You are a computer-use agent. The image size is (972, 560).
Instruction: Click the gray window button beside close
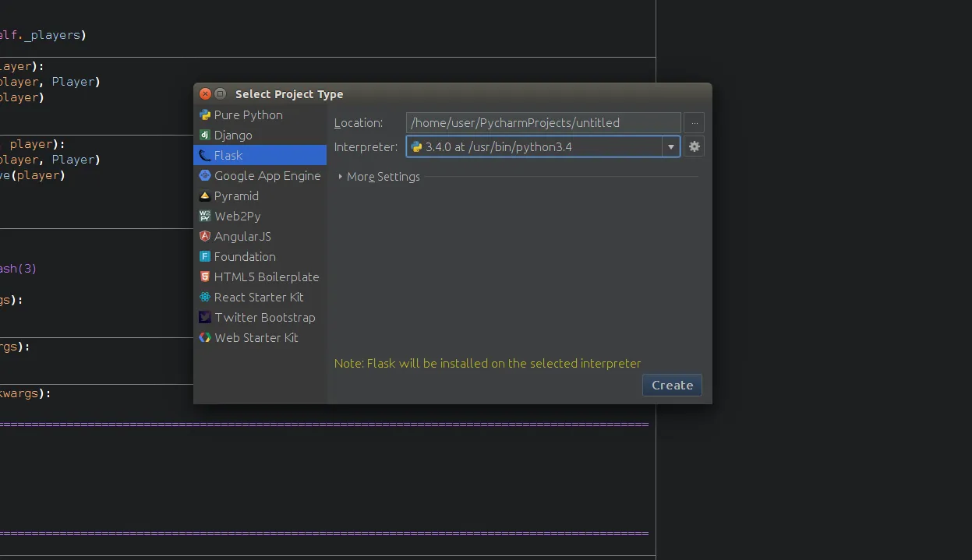click(x=220, y=94)
